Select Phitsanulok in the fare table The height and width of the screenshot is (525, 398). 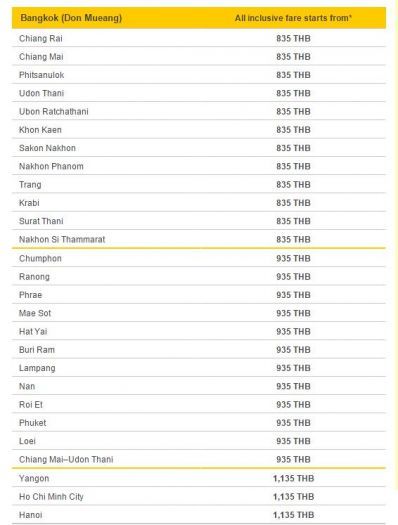click(x=42, y=75)
